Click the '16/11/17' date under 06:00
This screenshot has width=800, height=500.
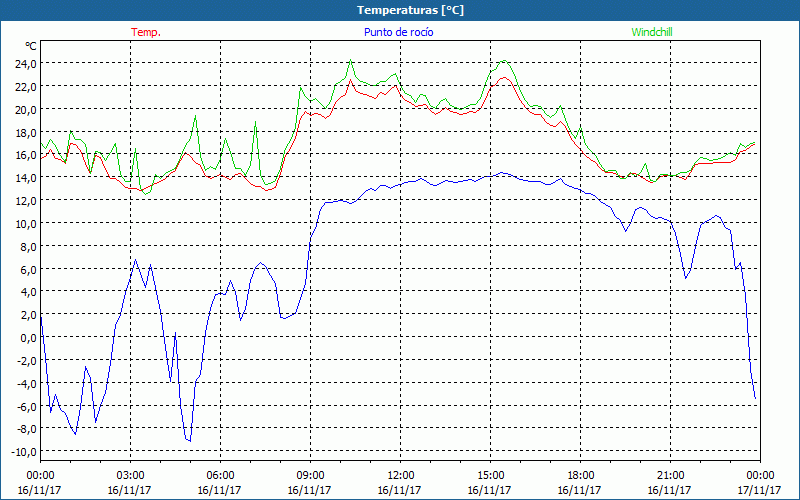(219, 490)
